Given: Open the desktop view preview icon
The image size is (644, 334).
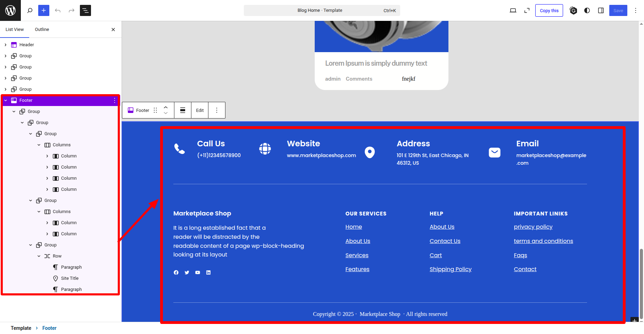Looking at the screenshot, I should click(513, 10).
